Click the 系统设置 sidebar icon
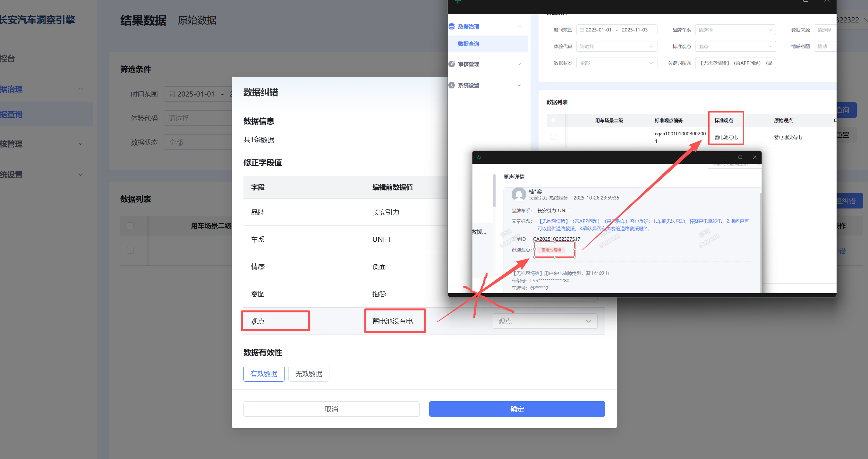 (x=452, y=85)
